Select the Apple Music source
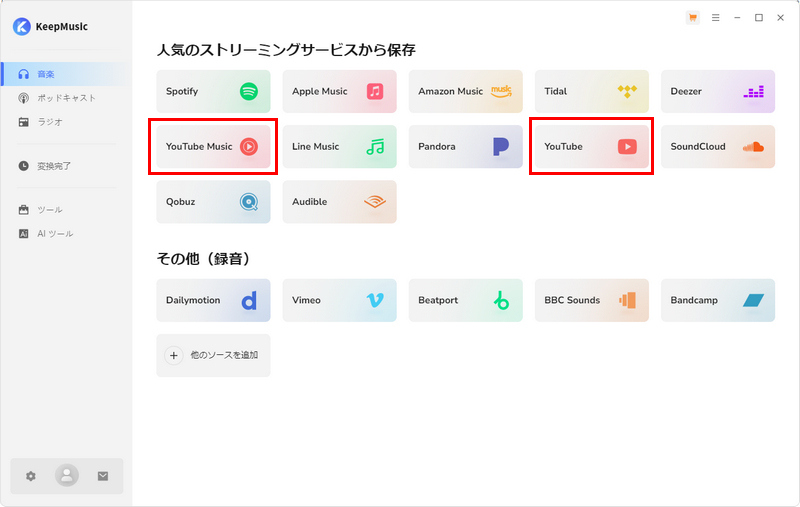This screenshot has height=507, width=800. click(x=339, y=91)
